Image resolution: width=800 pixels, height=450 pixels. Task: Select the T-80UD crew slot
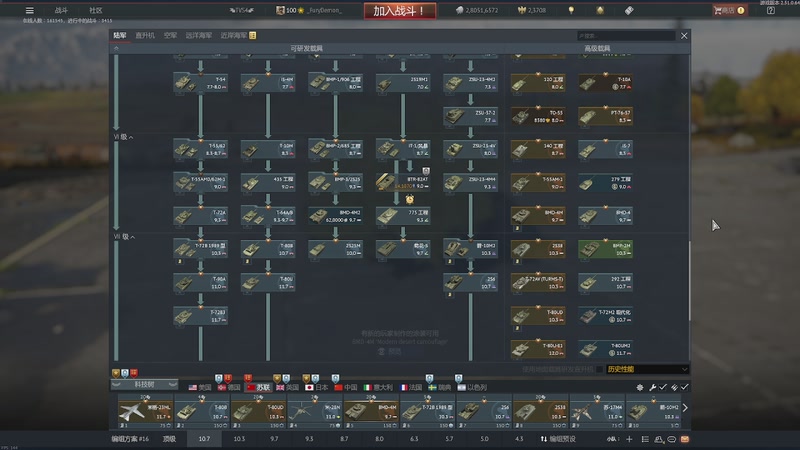pyautogui.click(x=258, y=411)
